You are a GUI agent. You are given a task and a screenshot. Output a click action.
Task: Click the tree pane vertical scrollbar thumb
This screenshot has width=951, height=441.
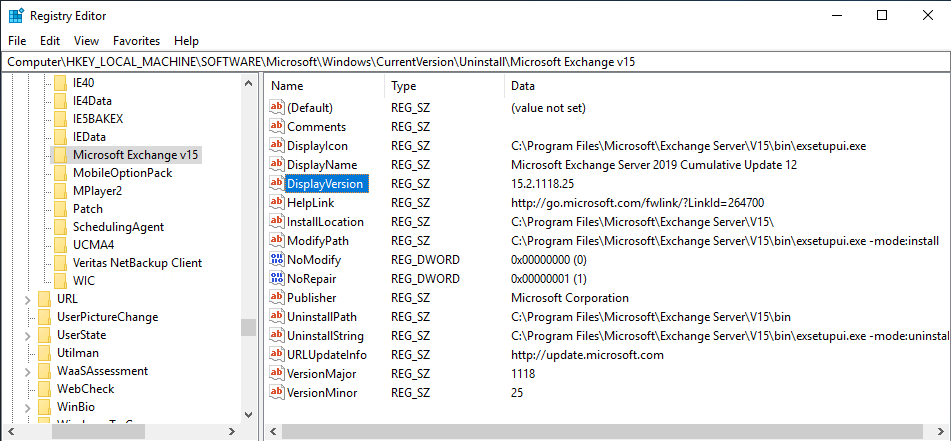(x=248, y=327)
